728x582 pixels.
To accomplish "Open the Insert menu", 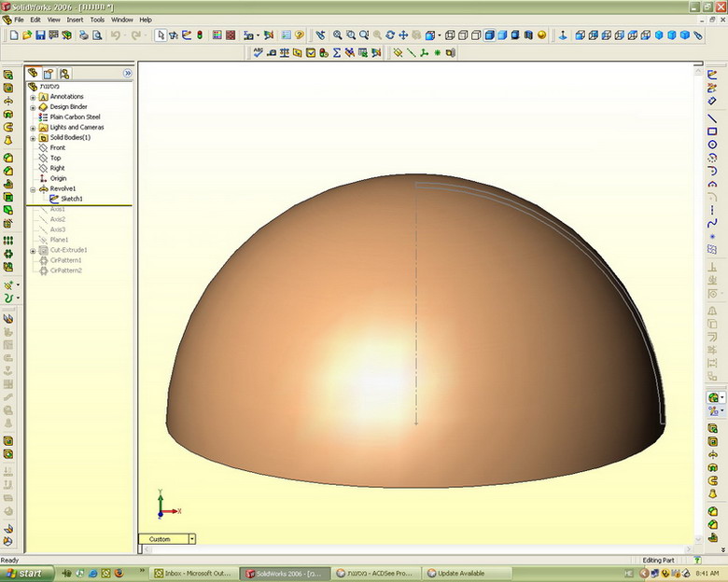I will pyautogui.click(x=75, y=20).
